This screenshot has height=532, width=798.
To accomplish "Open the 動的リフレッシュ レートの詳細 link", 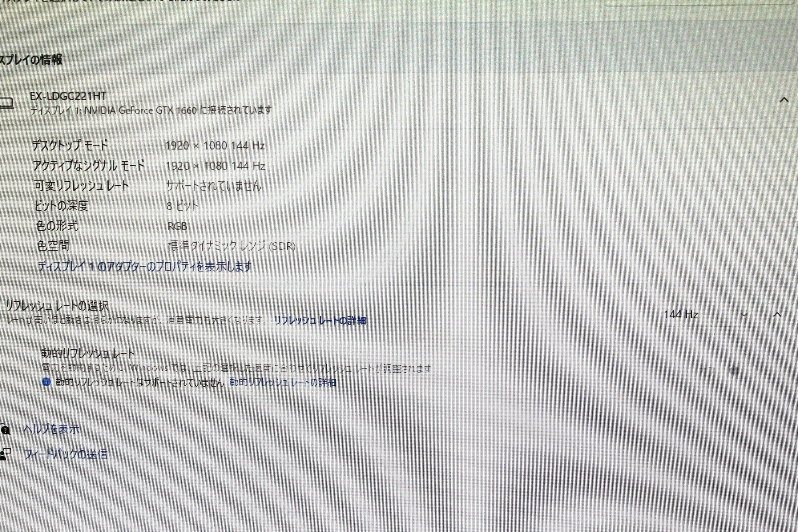I will pos(283,382).
